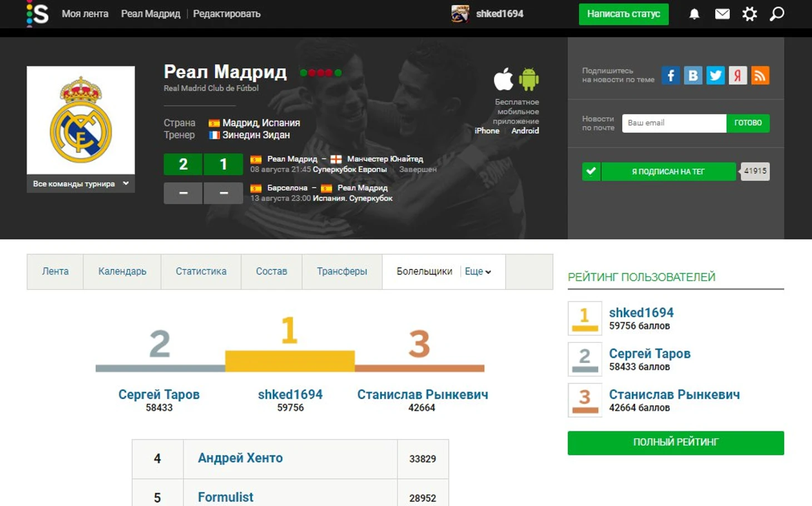Click England flag beside Манчестер Юнайтед

tap(336, 159)
